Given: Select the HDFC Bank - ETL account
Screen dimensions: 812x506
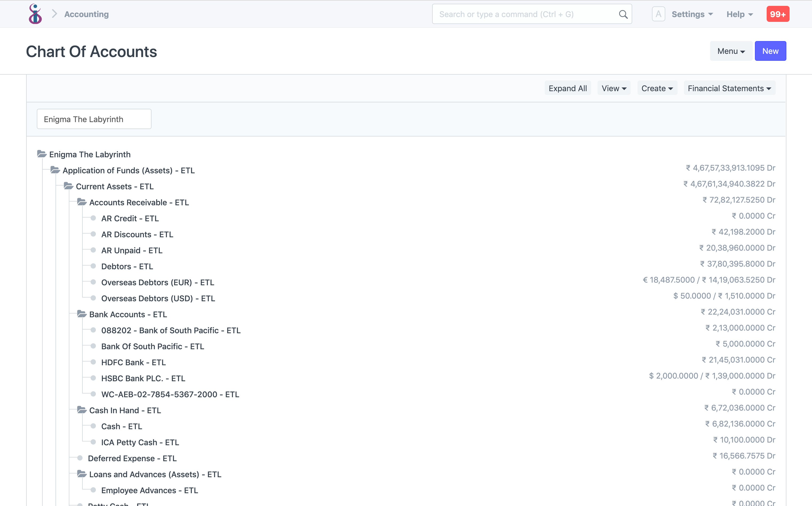Looking at the screenshot, I should 133,362.
